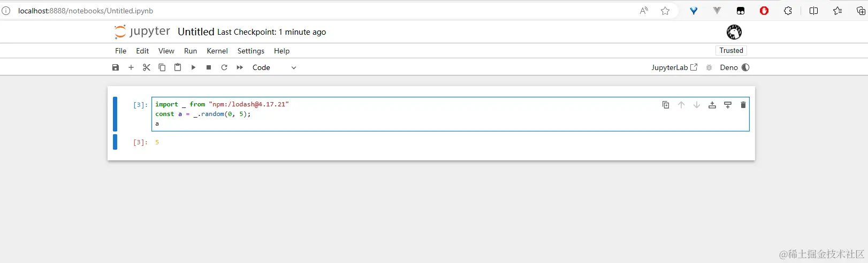Cut the selected cell with scissors icon
Screen dimensions: 868x263
pos(147,67)
